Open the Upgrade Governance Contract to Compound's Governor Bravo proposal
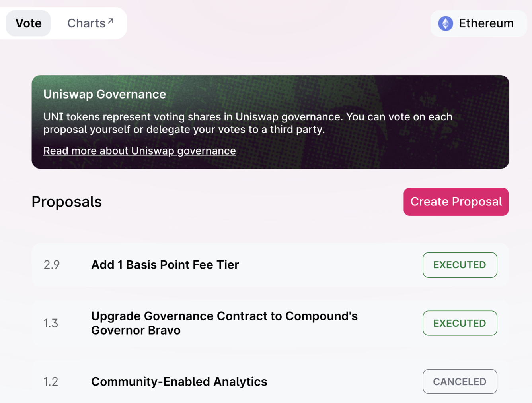This screenshot has width=532, height=403. (x=271, y=323)
